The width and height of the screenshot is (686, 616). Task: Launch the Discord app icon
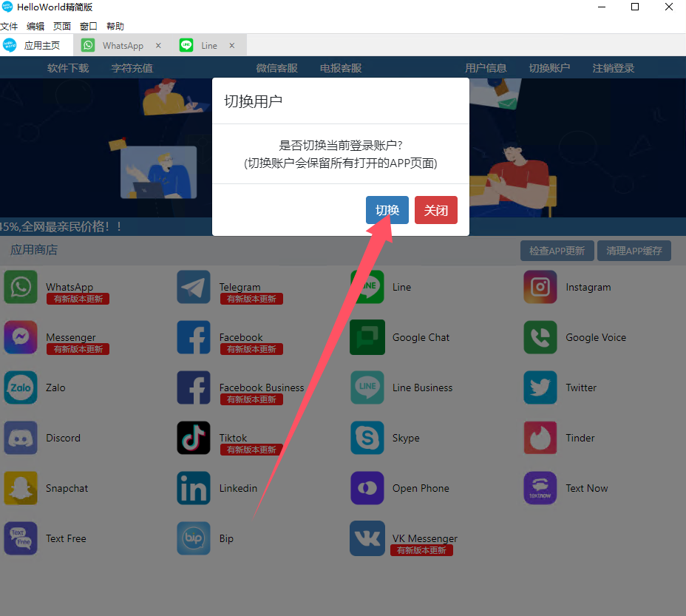coord(21,438)
